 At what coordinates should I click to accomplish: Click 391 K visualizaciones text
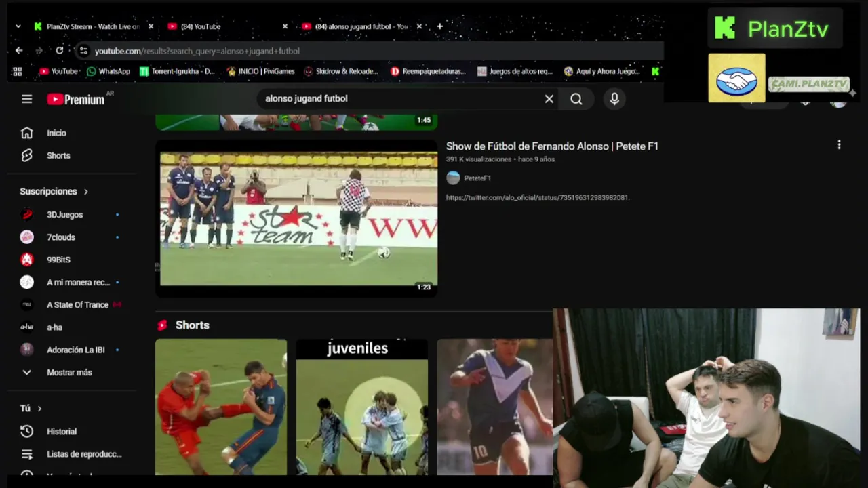[479, 159]
